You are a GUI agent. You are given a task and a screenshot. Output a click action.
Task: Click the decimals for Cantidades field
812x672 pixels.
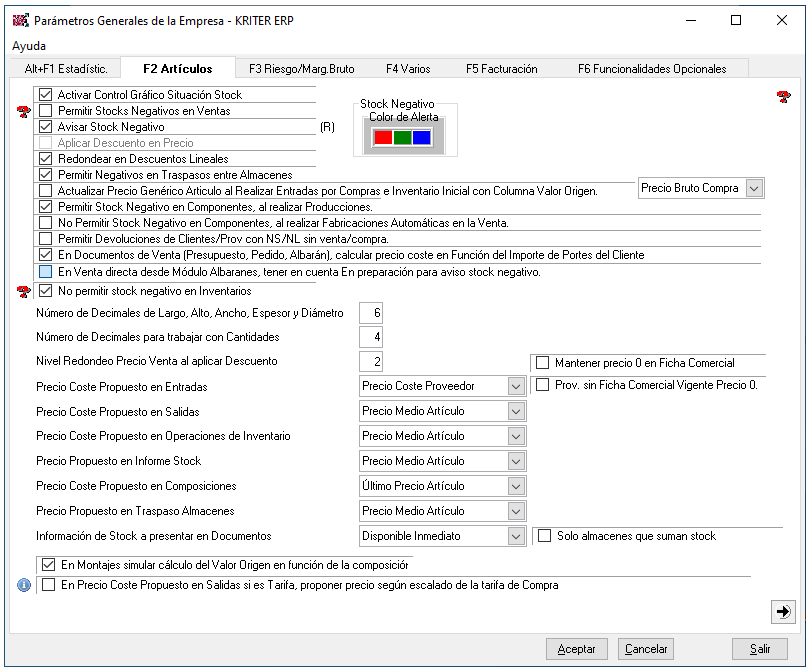pos(371,337)
